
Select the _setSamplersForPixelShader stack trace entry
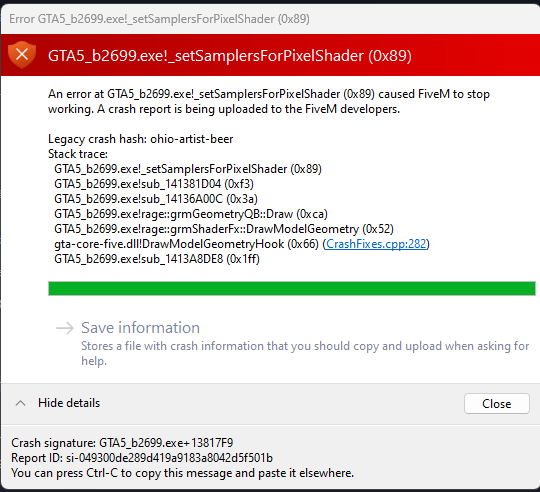coord(188,169)
